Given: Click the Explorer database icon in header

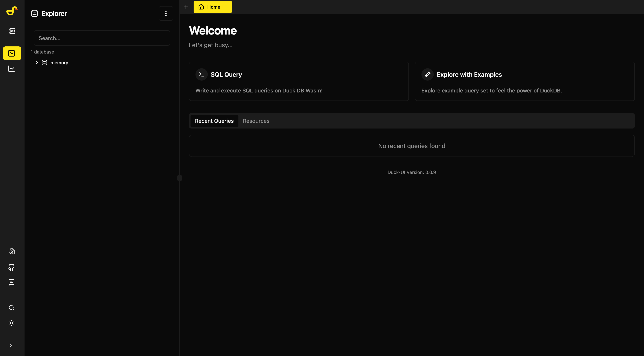Looking at the screenshot, I should coord(34,13).
